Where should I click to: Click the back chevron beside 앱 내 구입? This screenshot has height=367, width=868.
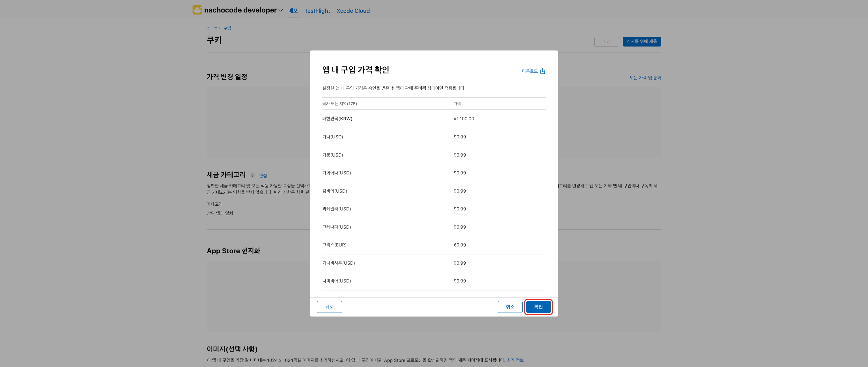[x=208, y=28]
